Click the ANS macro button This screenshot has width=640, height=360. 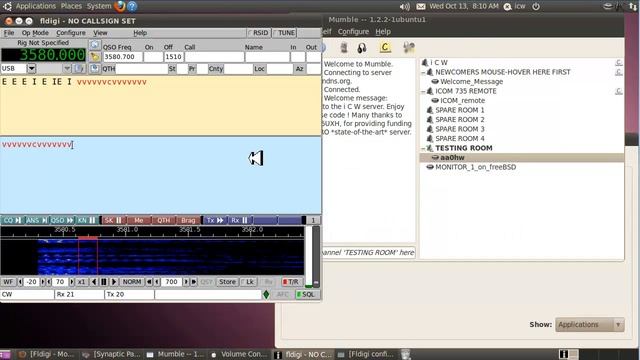[36, 220]
